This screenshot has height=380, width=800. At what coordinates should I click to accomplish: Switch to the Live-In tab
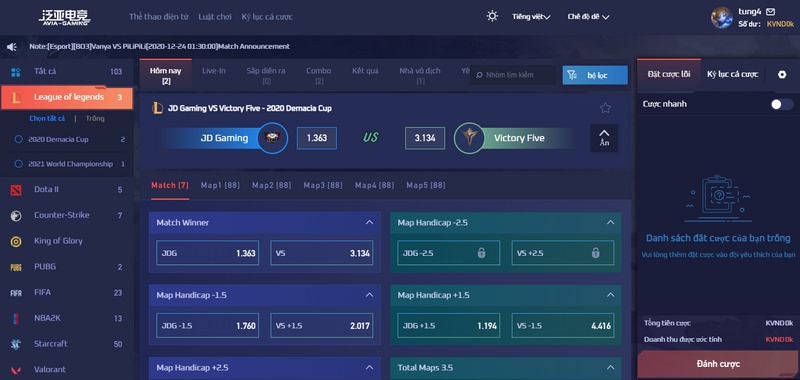(x=214, y=71)
